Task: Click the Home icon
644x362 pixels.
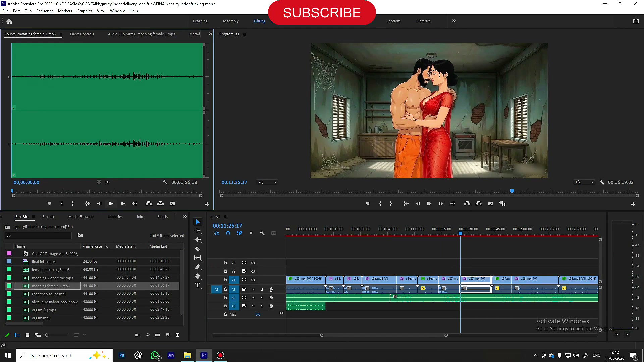Action: tap(9, 21)
